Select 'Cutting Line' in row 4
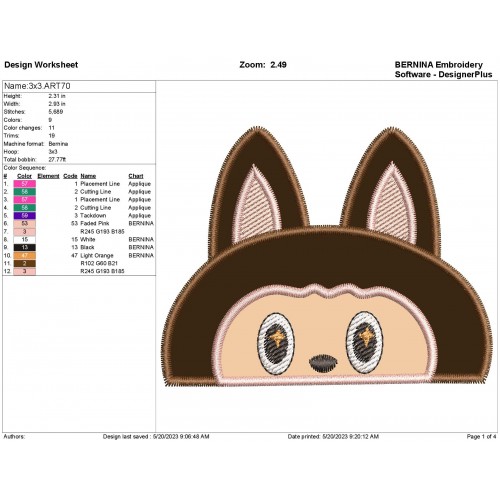The image size is (500, 500). [96, 208]
